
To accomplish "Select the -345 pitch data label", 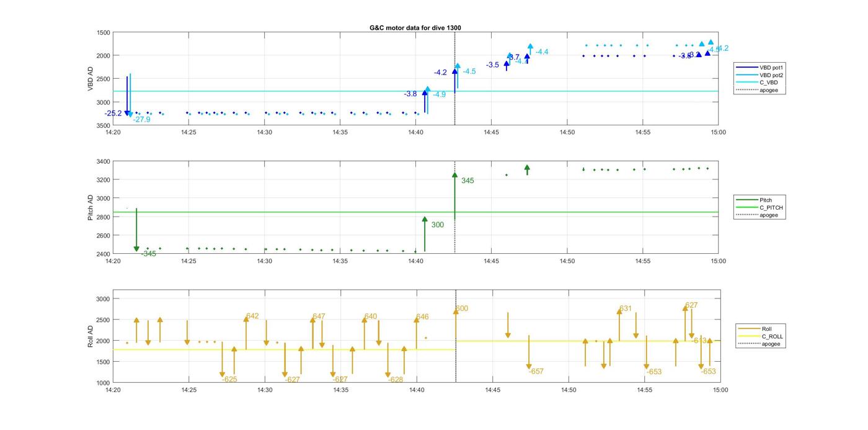I will (x=148, y=254).
